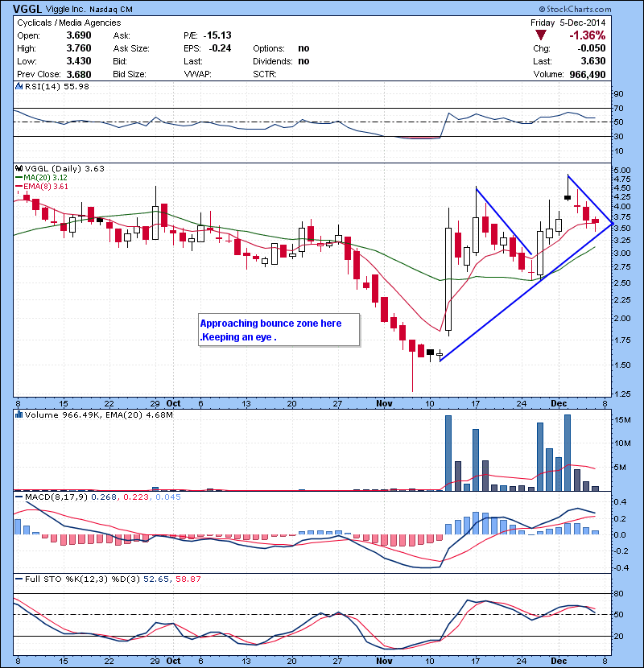Click the Approaching bounce zone annotation box
644x668 pixels.
[x=279, y=330]
